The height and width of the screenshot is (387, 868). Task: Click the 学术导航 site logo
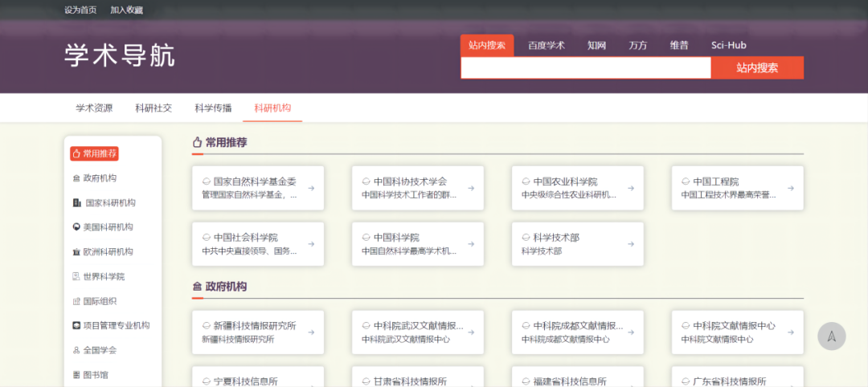(120, 56)
